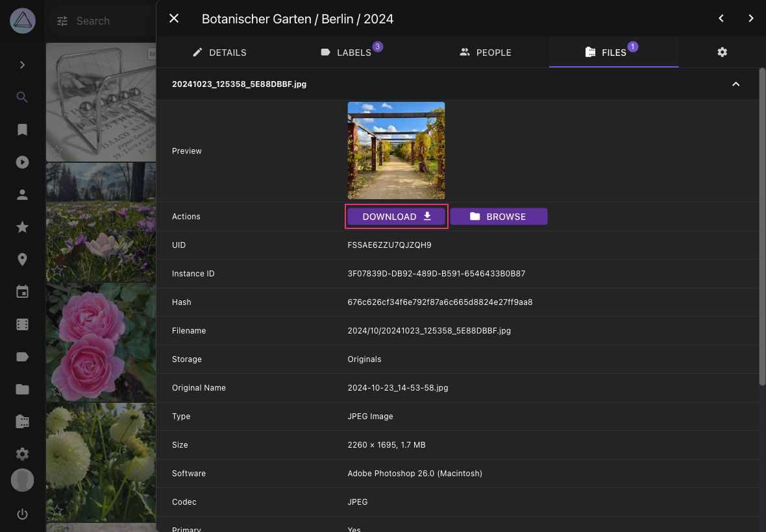The height and width of the screenshot is (532, 766).
Task: Open the Videos section from the sidebar
Action: point(22,162)
